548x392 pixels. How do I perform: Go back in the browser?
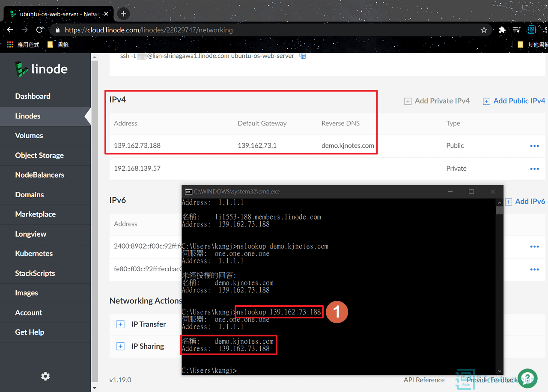coord(10,30)
